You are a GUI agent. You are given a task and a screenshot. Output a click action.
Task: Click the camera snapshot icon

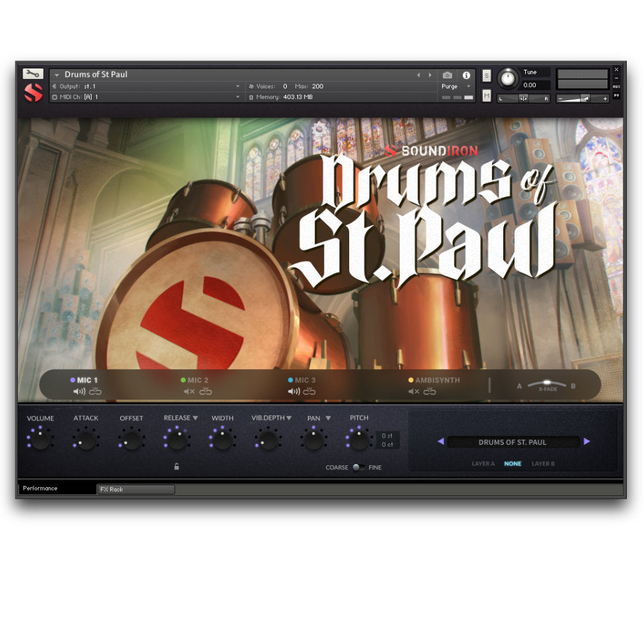pyautogui.click(x=447, y=75)
